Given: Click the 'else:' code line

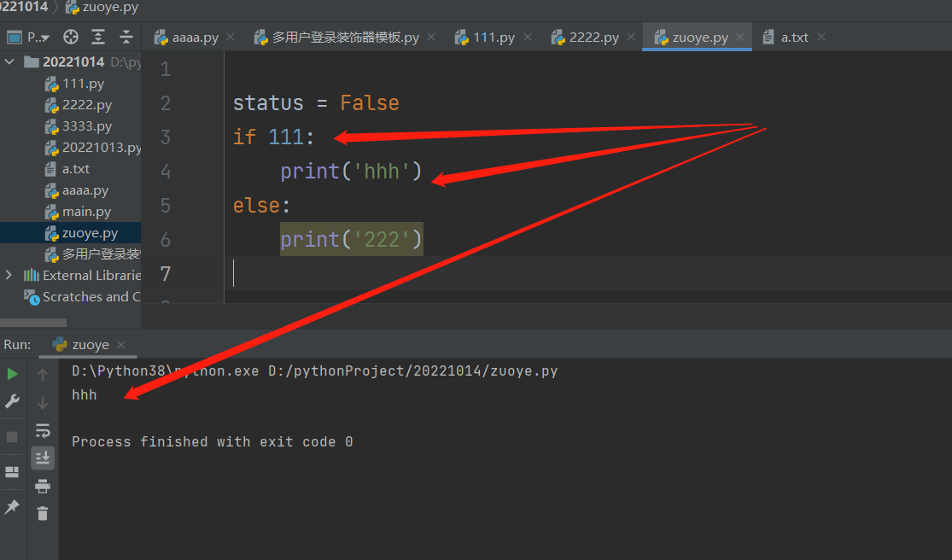Looking at the screenshot, I should pyautogui.click(x=261, y=206).
